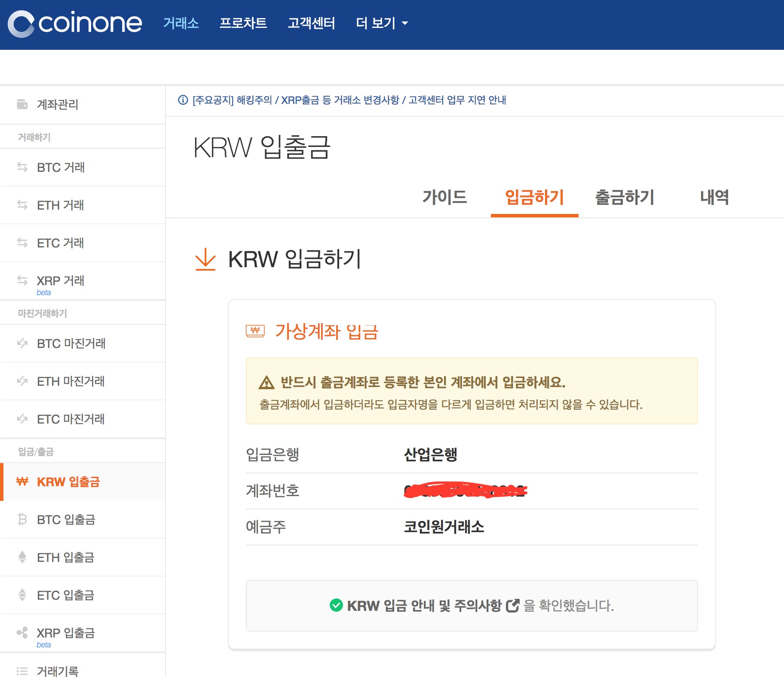Click the Coinone logo

click(x=76, y=24)
